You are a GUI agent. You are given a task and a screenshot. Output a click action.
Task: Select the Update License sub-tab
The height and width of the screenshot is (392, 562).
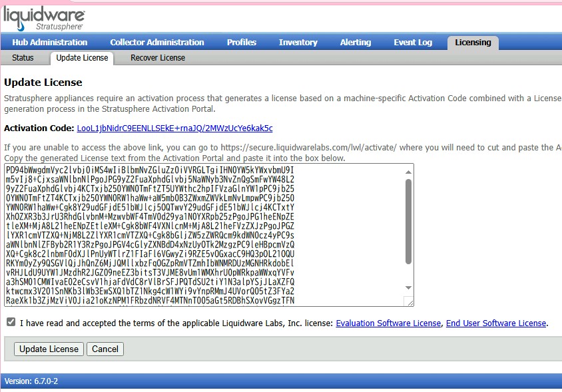(82, 58)
